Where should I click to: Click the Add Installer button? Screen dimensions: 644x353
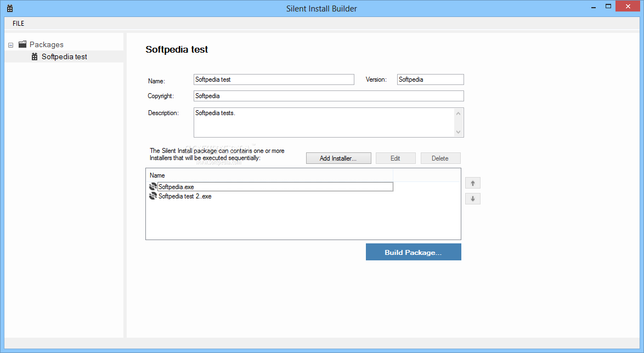tap(338, 158)
